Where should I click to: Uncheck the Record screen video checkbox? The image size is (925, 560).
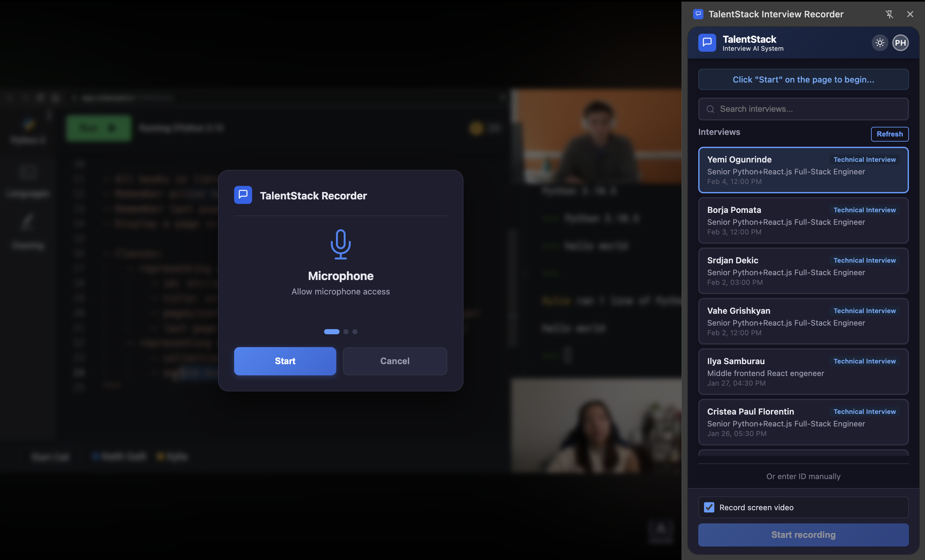pos(709,507)
